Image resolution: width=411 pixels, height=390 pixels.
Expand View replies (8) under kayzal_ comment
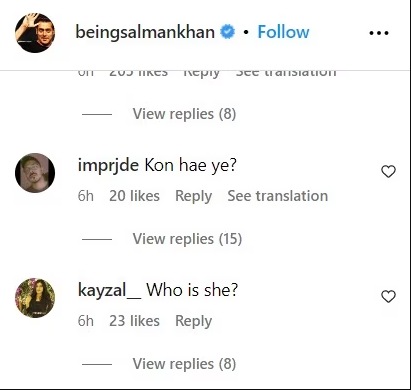pos(184,364)
